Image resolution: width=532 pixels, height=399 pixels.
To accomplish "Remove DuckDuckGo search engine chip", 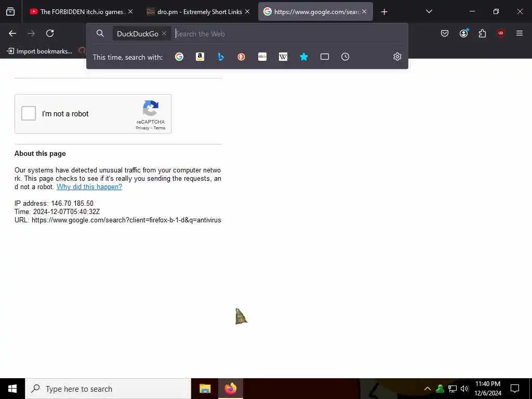I will coord(164,33).
